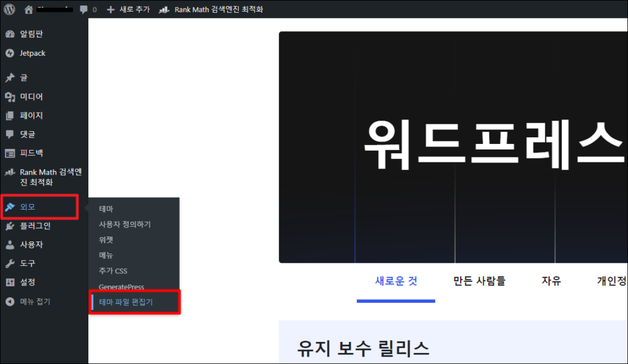The width and height of the screenshot is (628, 364).
Task: Collapse sidebar with 메뉴 접기 arrow icon
Action: point(10,301)
